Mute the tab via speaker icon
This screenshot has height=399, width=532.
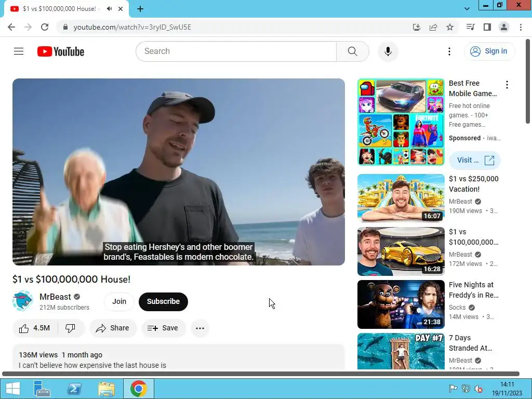[x=109, y=9]
